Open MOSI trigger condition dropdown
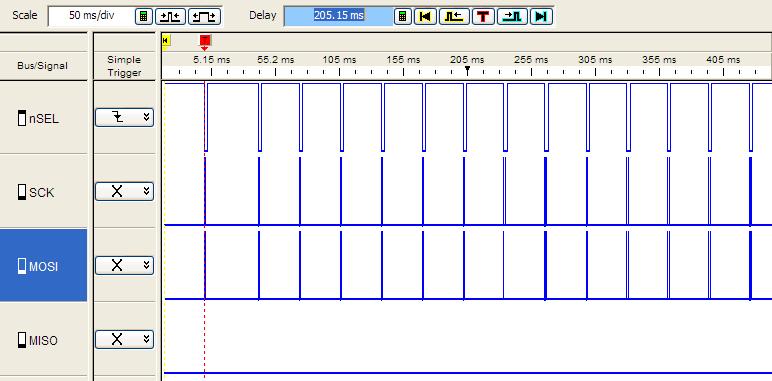The width and height of the screenshot is (772, 381). (125, 265)
